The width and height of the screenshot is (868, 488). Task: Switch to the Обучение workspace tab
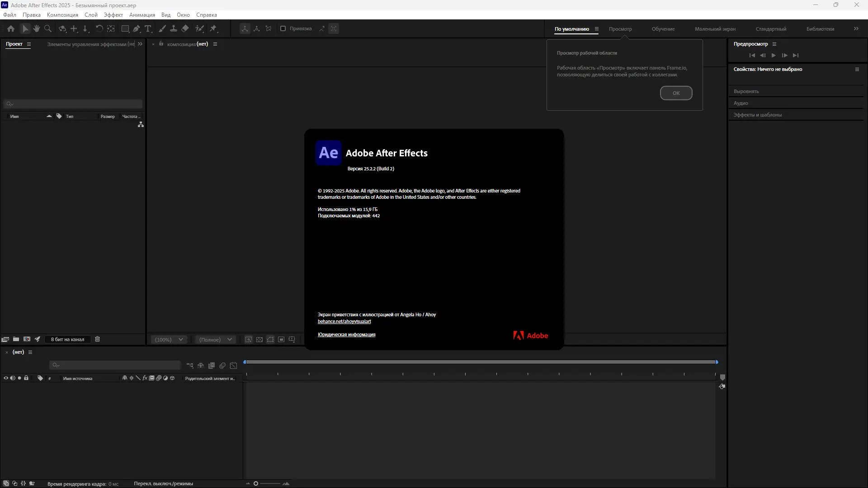tap(663, 29)
